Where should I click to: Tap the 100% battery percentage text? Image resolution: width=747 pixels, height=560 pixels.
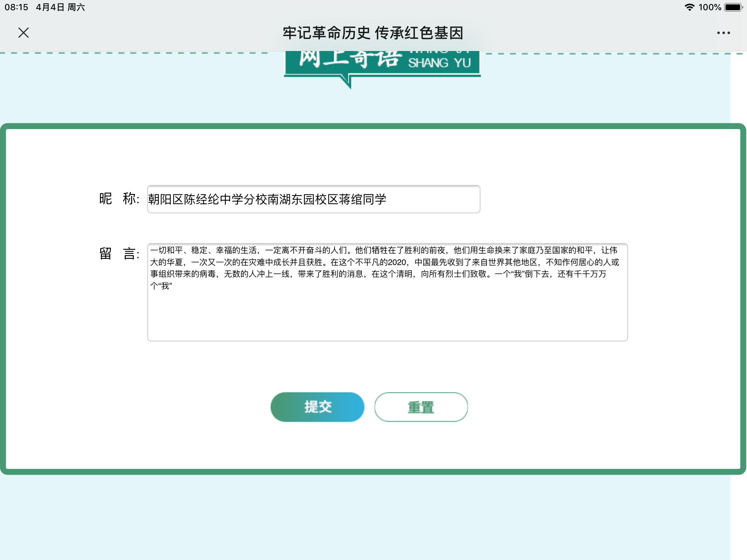709,7
